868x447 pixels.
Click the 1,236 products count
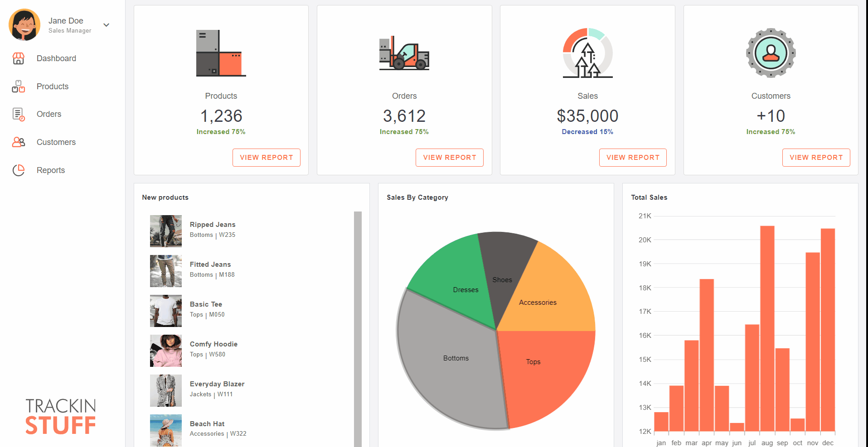tap(221, 116)
